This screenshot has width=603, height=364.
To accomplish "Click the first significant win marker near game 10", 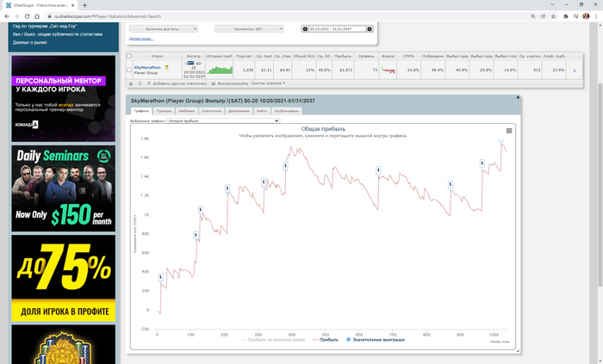I will (x=161, y=277).
